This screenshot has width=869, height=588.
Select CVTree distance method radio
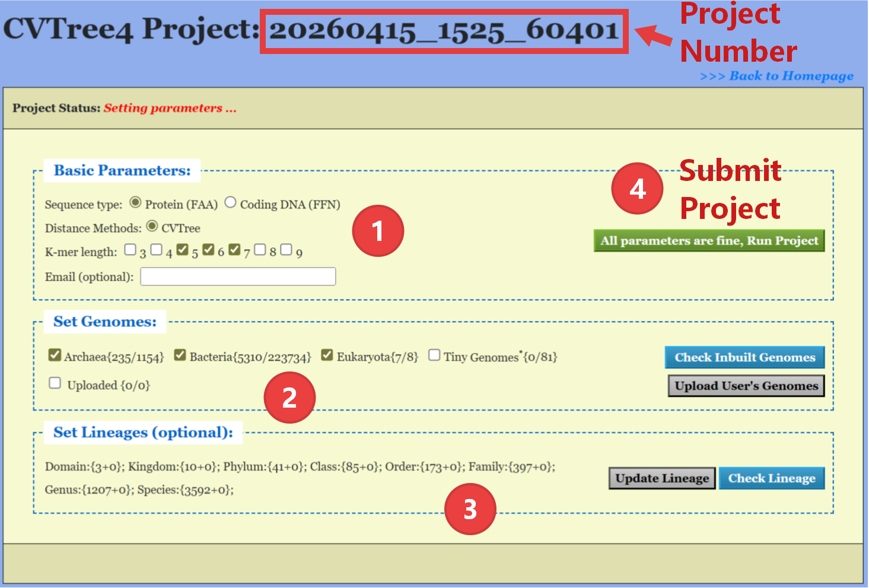(152, 227)
